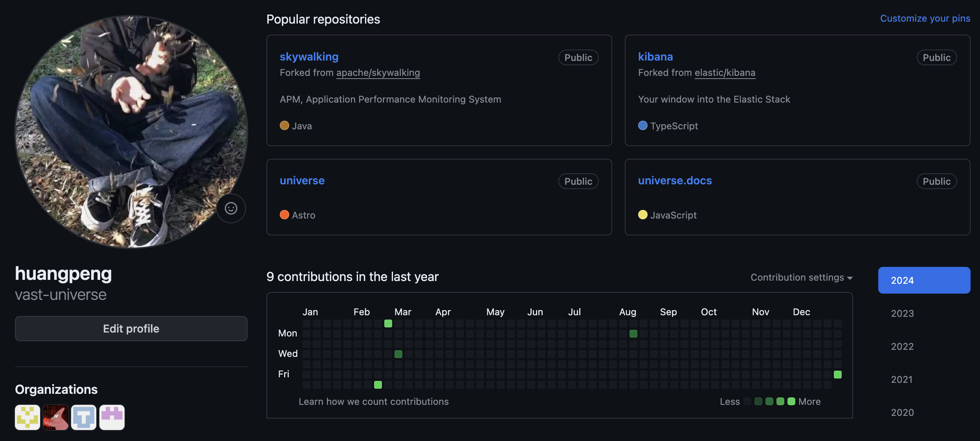Click the brightest green legend square
The image size is (980, 441).
click(791, 401)
